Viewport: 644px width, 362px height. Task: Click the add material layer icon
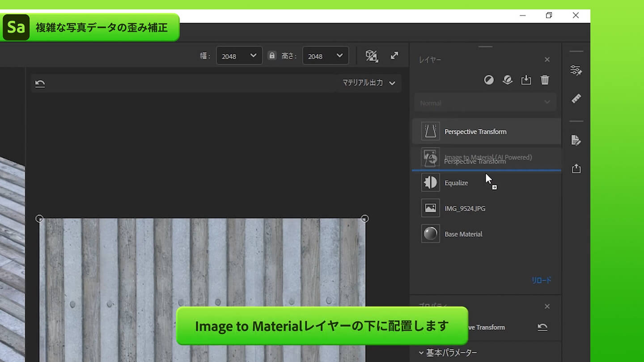(x=507, y=80)
